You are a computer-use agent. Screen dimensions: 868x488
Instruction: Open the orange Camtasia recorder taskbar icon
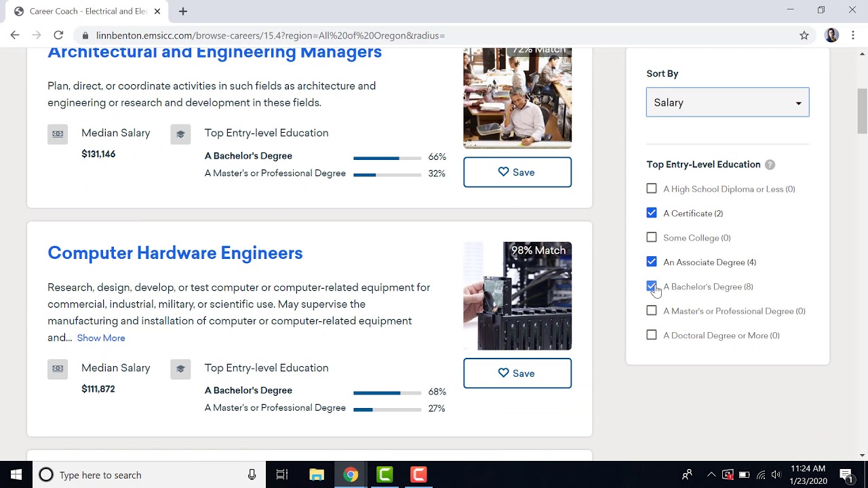point(418,474)
